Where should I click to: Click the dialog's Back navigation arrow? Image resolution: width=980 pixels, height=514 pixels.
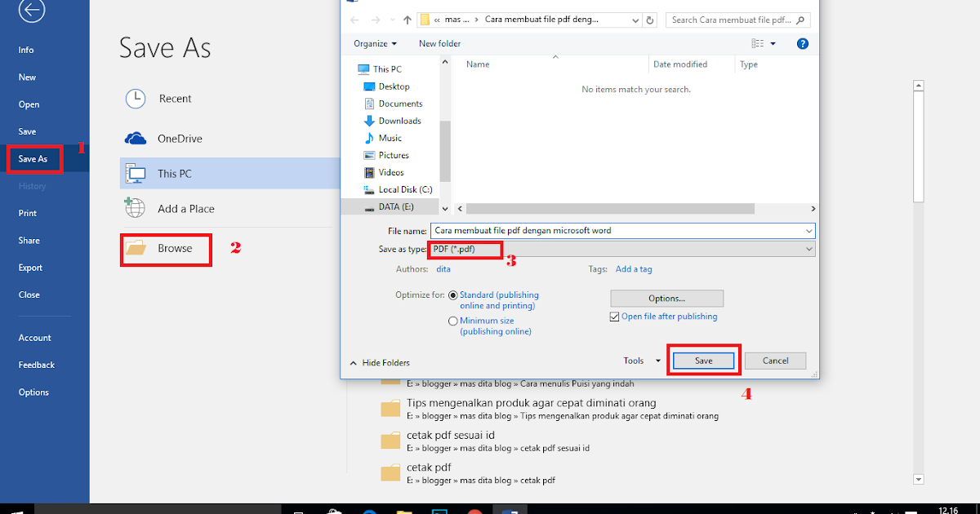354,20
